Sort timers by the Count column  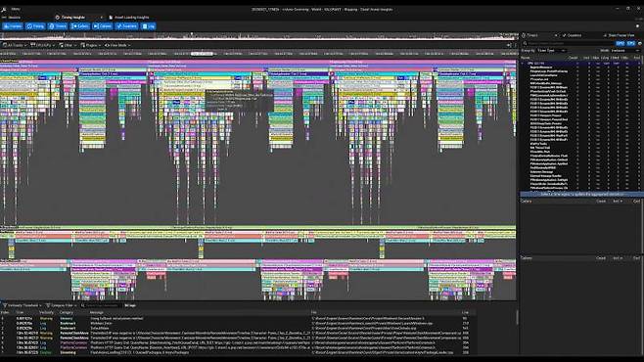(573, 58)
